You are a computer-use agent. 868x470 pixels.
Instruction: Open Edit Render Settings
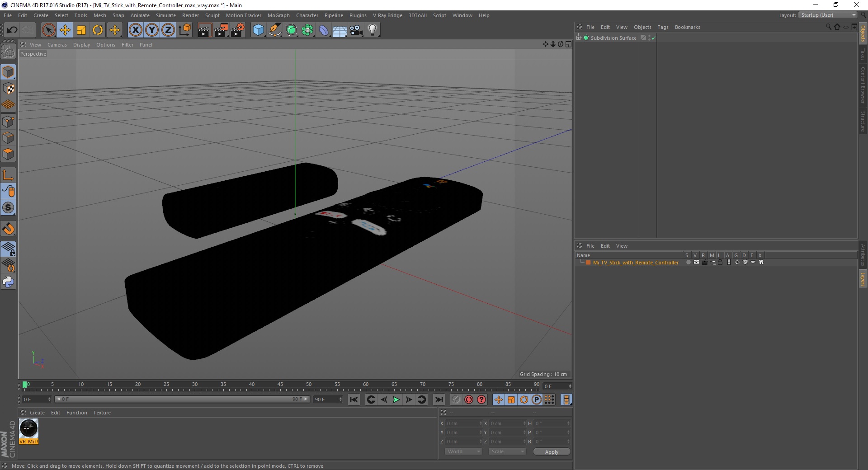click(x=238, y=30)
